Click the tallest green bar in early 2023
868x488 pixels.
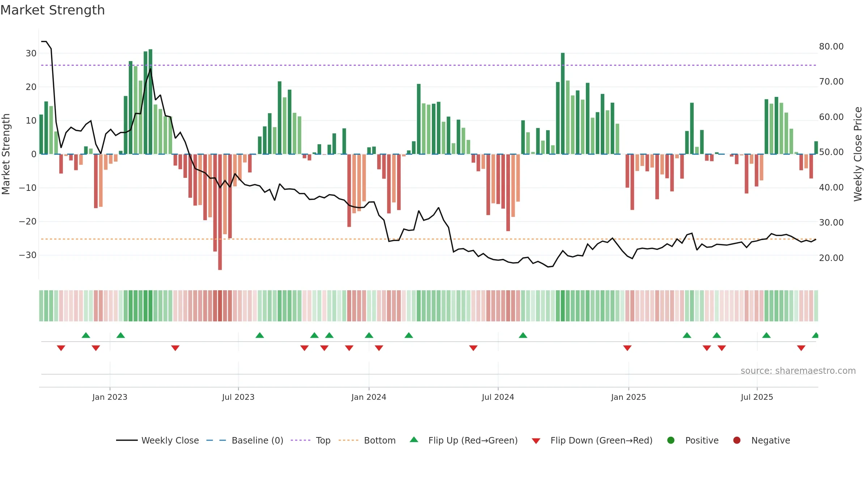150,102
